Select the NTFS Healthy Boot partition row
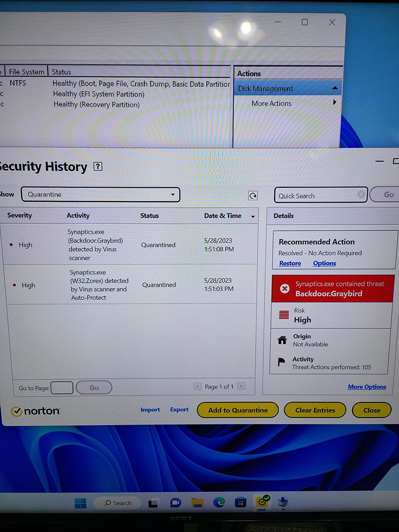 pyautogui.click(x=115, y=83)
